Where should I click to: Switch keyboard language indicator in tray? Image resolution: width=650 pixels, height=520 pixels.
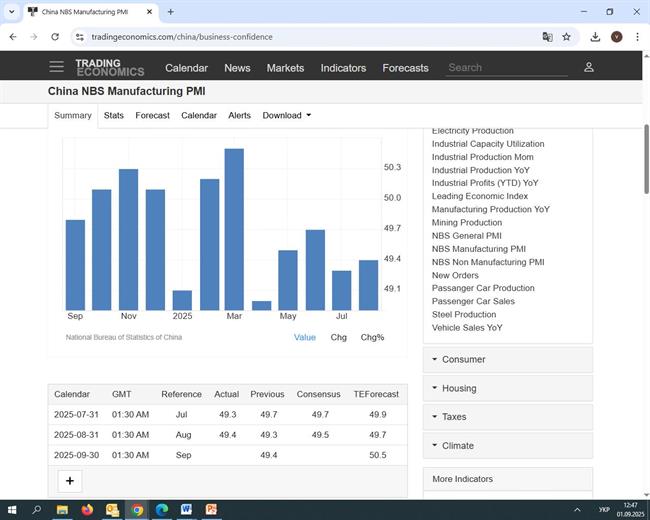(604, 510)
